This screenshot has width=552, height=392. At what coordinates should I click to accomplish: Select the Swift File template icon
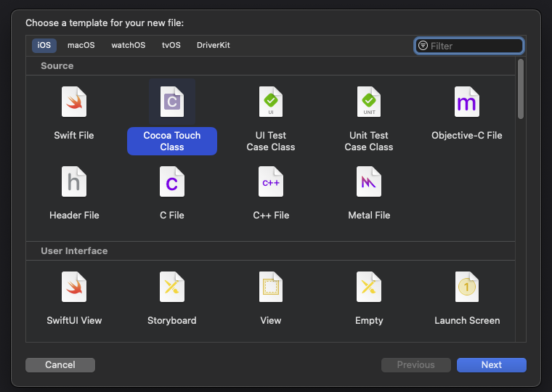point(74,102)
